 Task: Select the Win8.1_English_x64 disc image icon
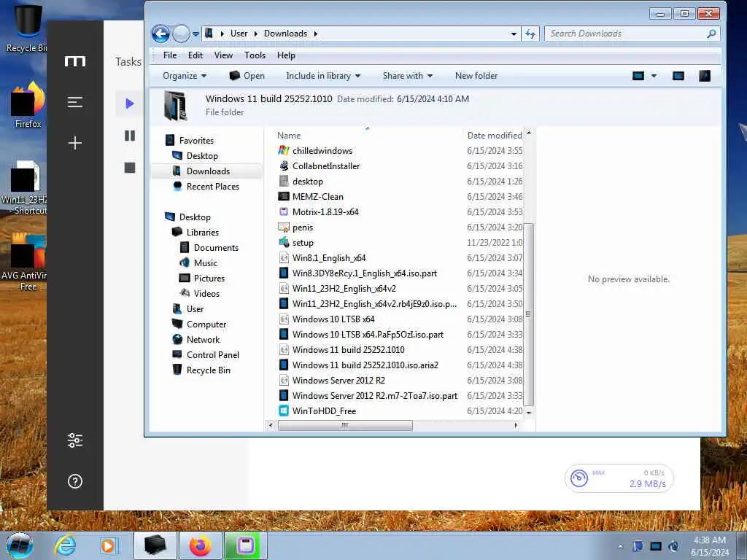click(284, 257)
